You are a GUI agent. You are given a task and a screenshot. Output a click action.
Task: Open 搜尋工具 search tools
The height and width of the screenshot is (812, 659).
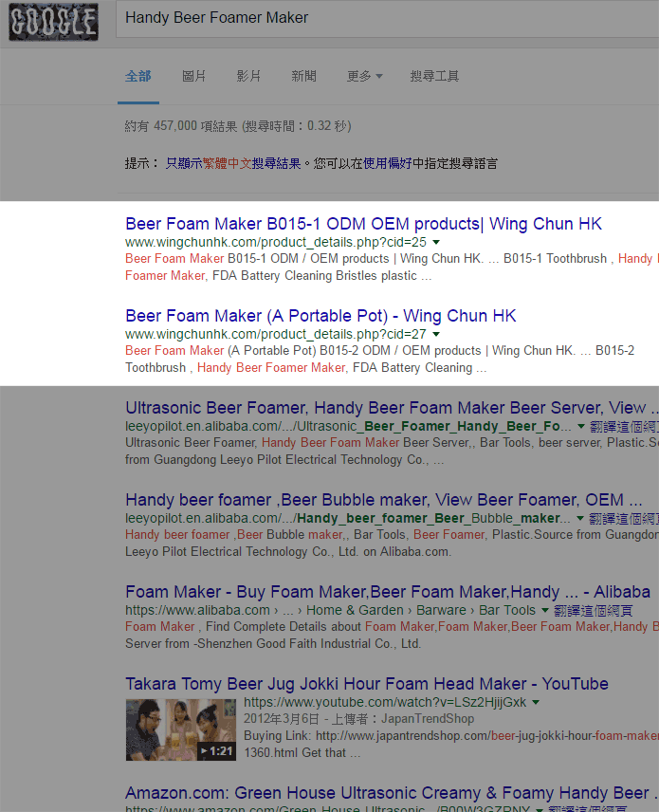434,76
